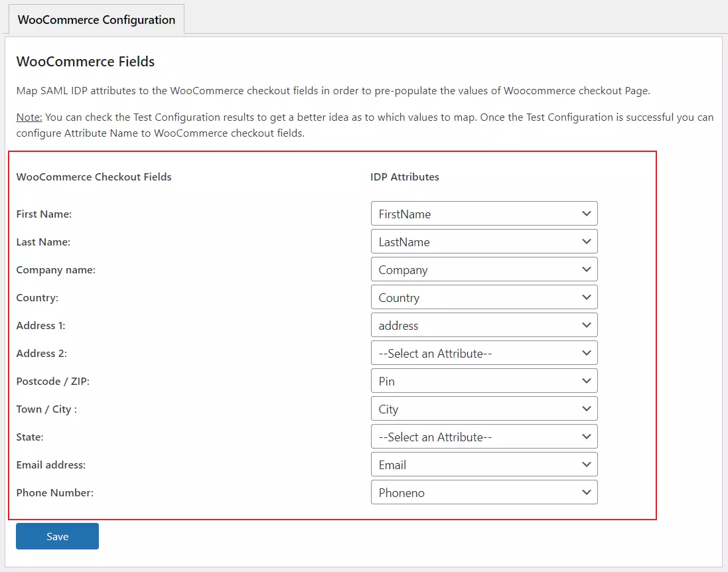Click the 'Address 2:' label
The height and width of the screenshot is (572, 728).
(42, 353)
